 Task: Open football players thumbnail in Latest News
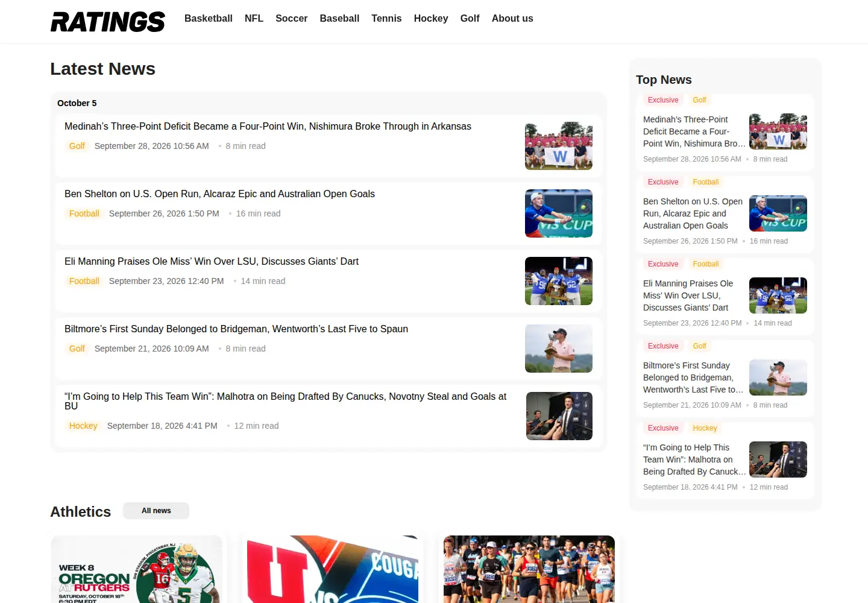coord(559,281)
